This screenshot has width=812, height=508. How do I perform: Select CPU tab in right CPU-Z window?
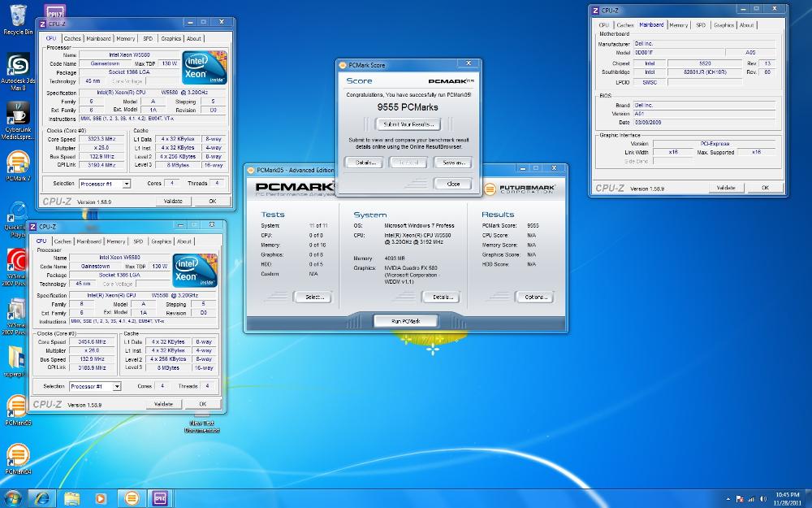[604, 25]
